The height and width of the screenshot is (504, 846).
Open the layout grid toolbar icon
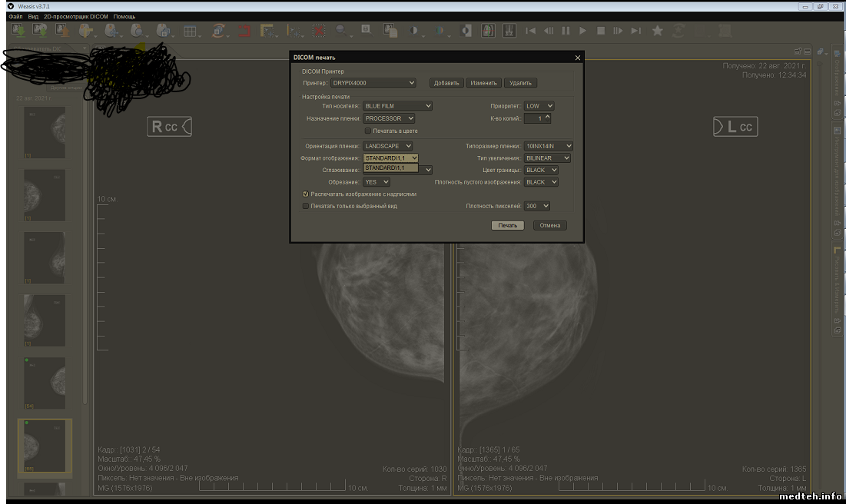click(189, 31)
